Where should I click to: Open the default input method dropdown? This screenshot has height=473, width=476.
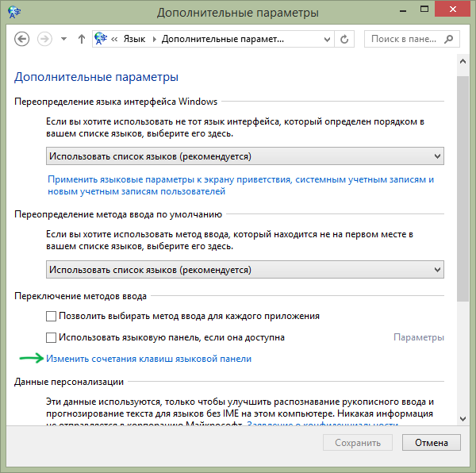tap(245, 269)
